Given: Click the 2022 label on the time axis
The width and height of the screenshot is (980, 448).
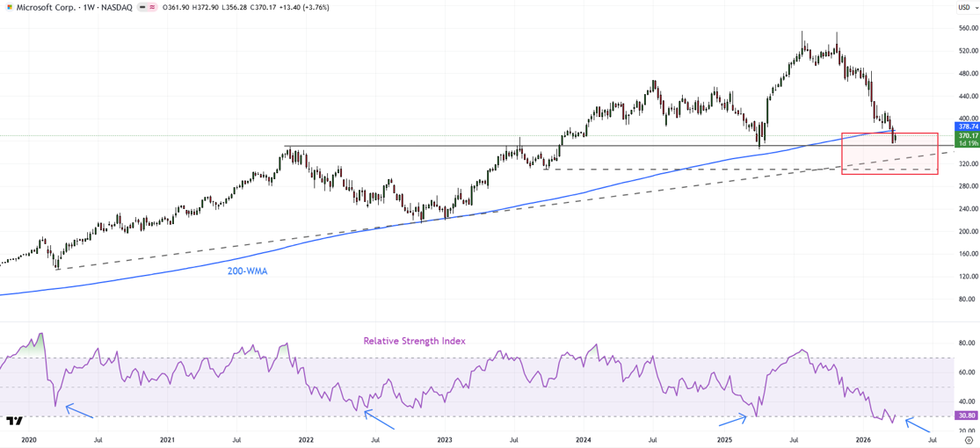Looking at the screenshot, I should [306, 440].
